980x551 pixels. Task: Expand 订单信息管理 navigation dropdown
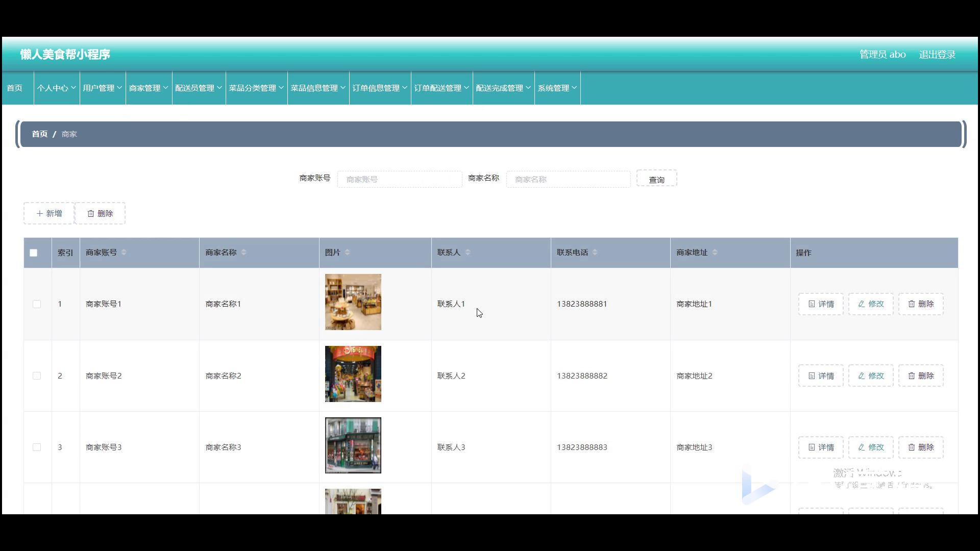point(380,88)
